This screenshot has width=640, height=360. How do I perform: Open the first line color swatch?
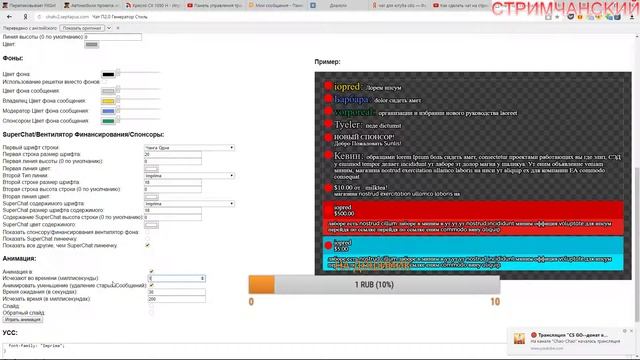pos(151,169)
